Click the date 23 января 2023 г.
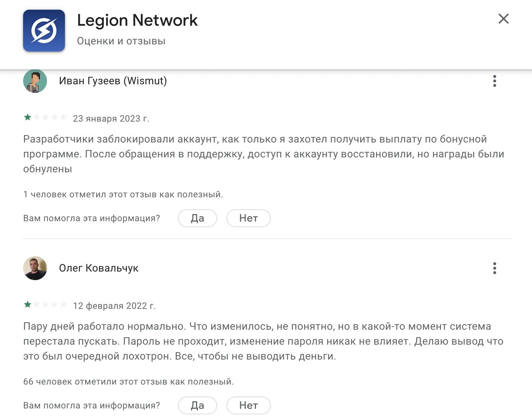 pyautogui.click(x=111, y=119)
